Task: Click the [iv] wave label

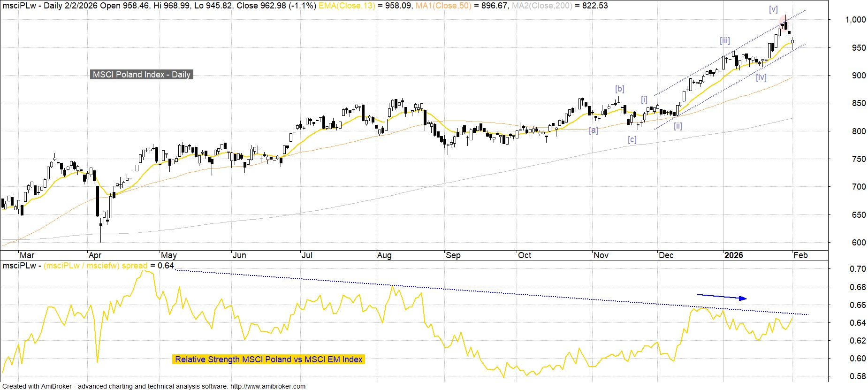Action: coord(761,77)
